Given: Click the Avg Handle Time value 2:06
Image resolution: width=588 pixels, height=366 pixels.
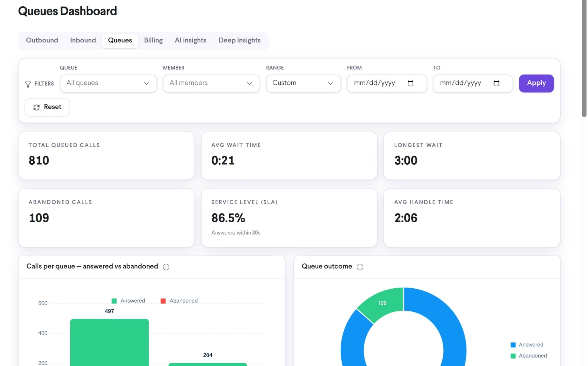Looking at the screenshot, I should (x=406, y=218).
